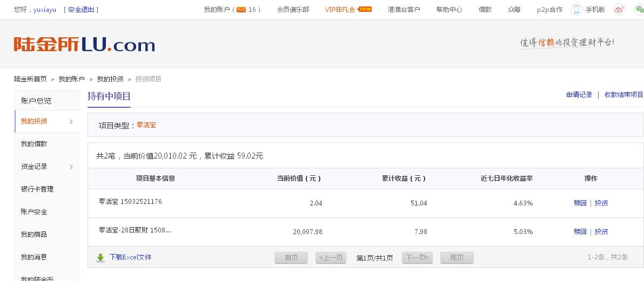This screenshot has width=644, height=281.
Task: Click the 零活宝-28日聚财 1508... project name
Action: 135,230
